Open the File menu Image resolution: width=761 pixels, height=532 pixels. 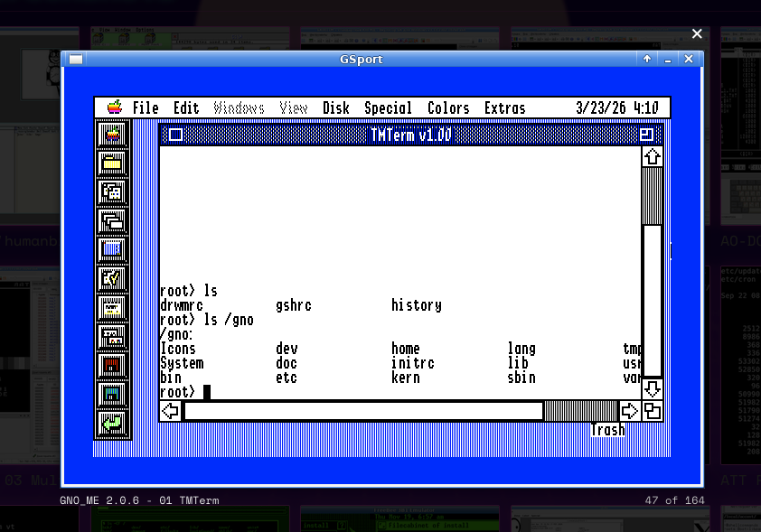[146, 107]
